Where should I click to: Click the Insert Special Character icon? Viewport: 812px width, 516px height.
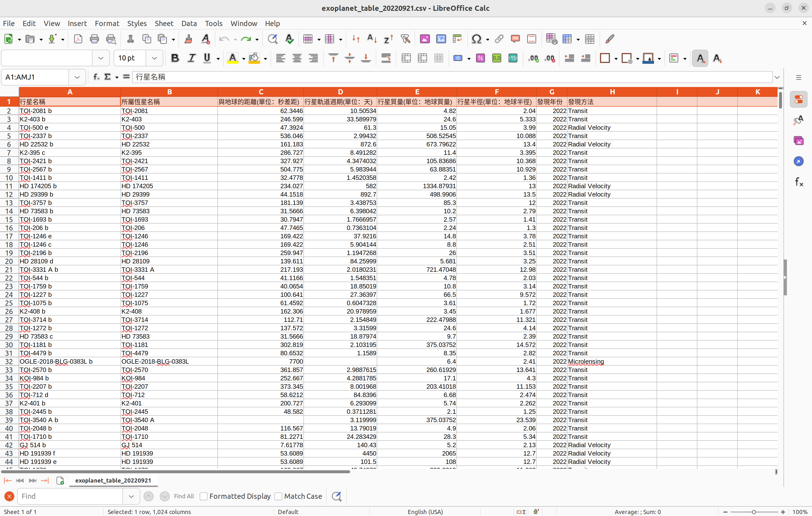pos(476,39)
